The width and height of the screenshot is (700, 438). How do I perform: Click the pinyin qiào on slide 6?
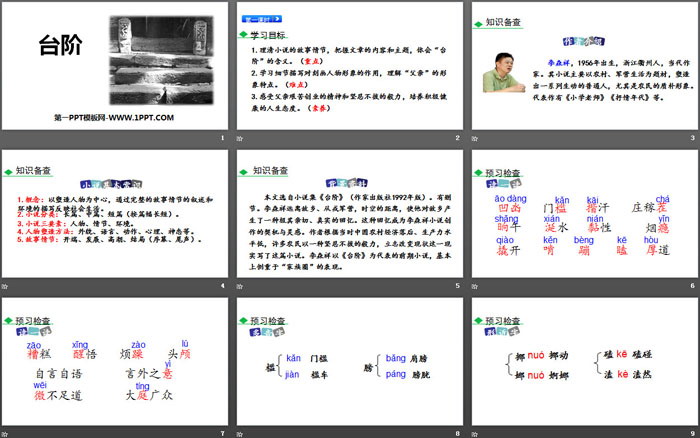click(x=505, y=240)
